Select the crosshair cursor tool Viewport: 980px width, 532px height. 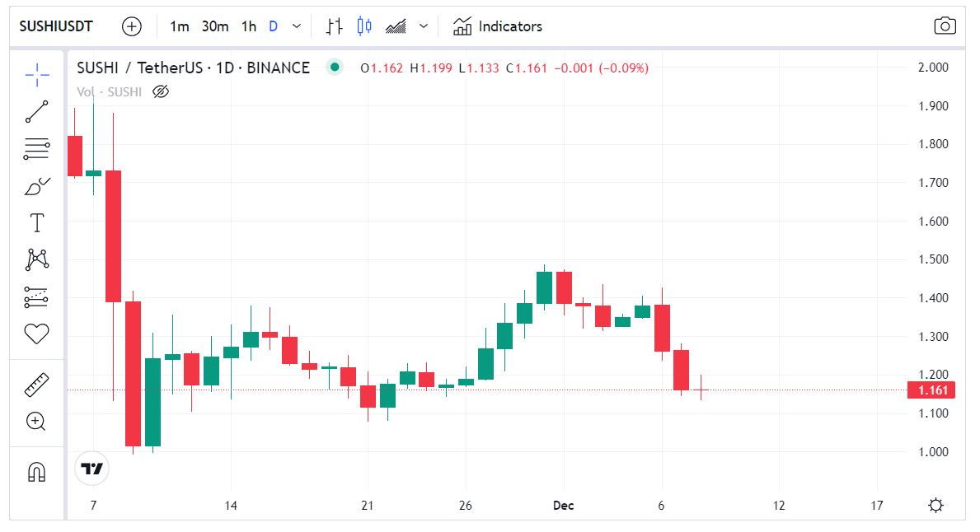click(37, 75)
